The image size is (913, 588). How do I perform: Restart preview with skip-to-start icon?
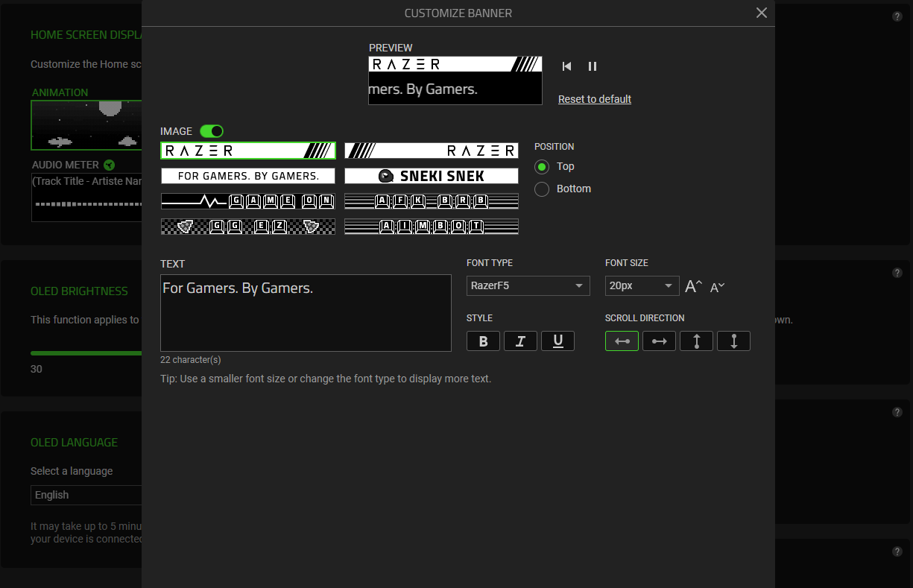pyautogui.click(x=566, y=66)
